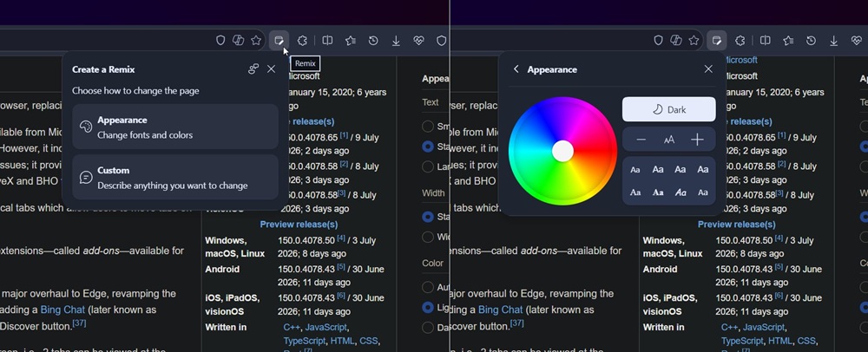The image size is (868, 352).
Task: Click tracking shield icon in right address bar
Action: (x=658, y=41)
